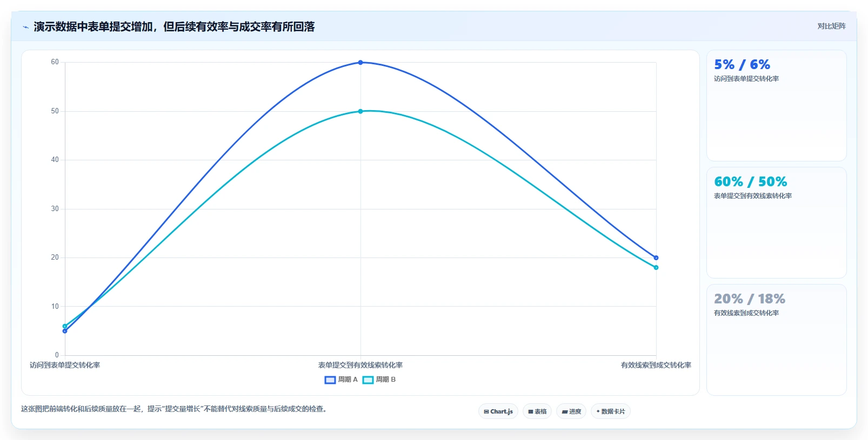Select the 5% / 6% metric card
868x440 pixels.
[776, 105]
